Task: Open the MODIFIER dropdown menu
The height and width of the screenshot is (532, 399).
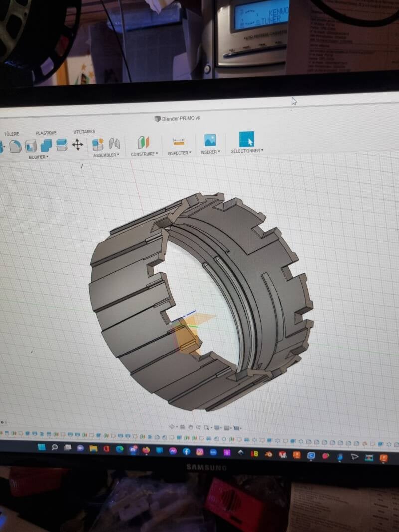Action: coord(39,157)
